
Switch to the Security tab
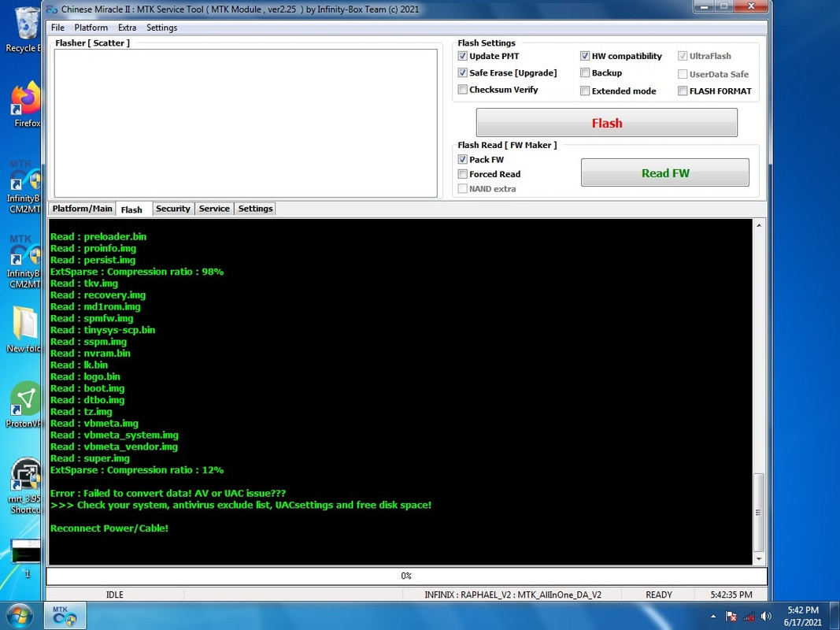(173, 209)
